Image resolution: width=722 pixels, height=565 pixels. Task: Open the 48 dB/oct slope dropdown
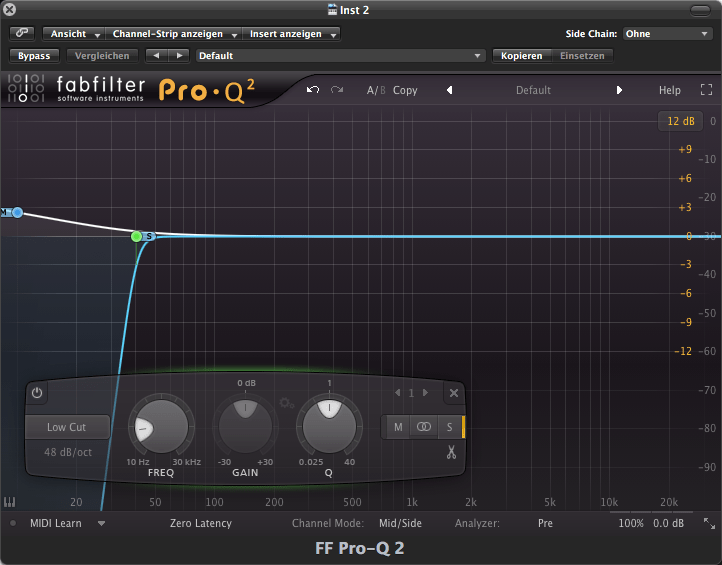(x=67, y=452)
